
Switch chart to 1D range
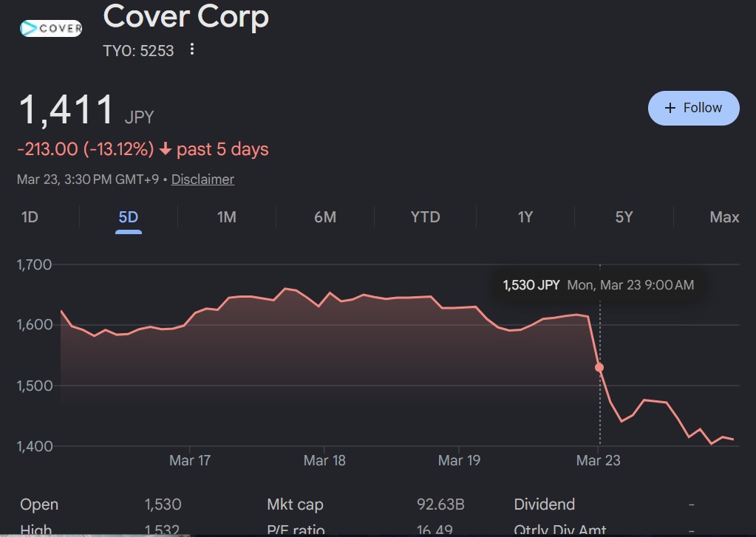point(30,217)
